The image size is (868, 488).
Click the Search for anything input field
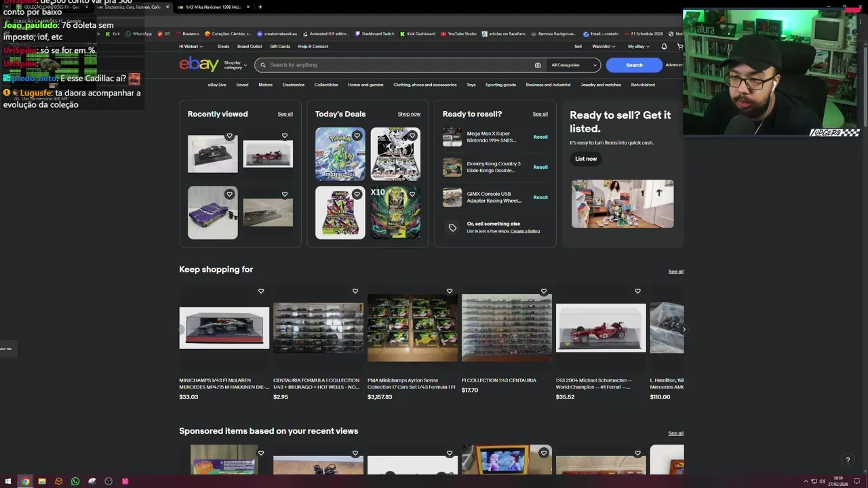(x=400, y=65)
